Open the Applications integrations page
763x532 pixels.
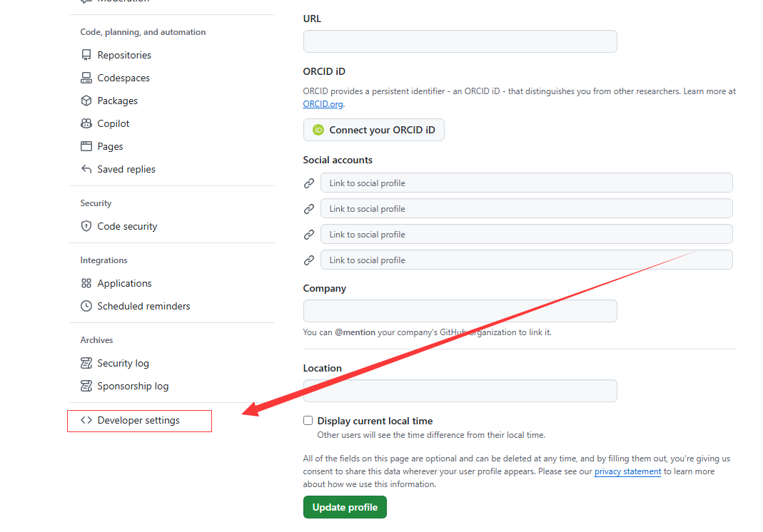(124, 282)
